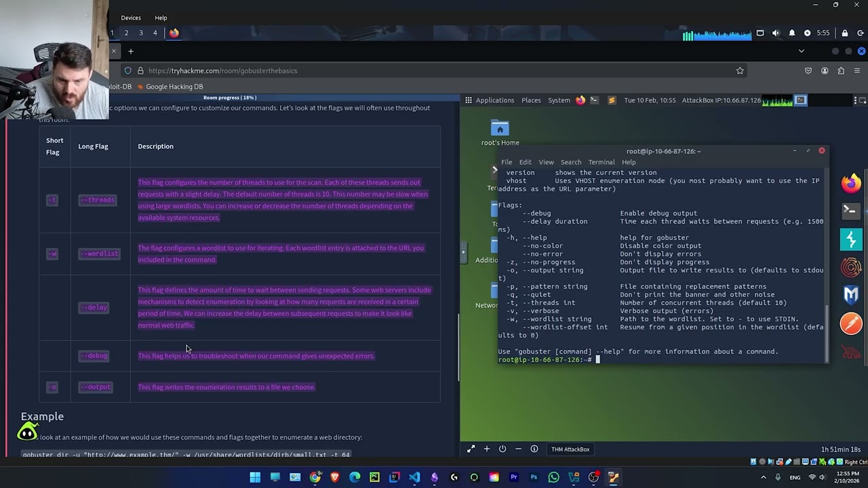Open the Google Hacking DB bookmark
The image size is (868, 488).
(170, 87)
